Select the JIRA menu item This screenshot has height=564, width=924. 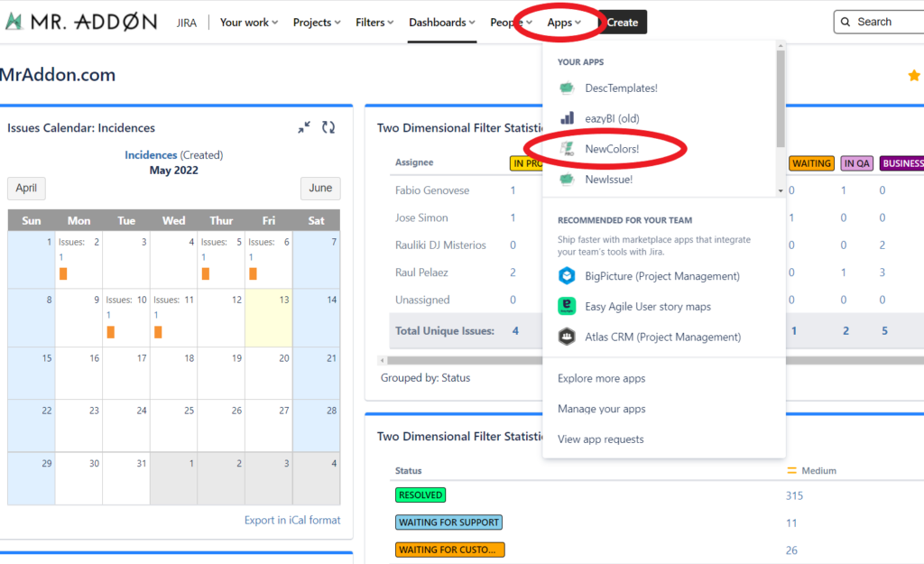187,22
